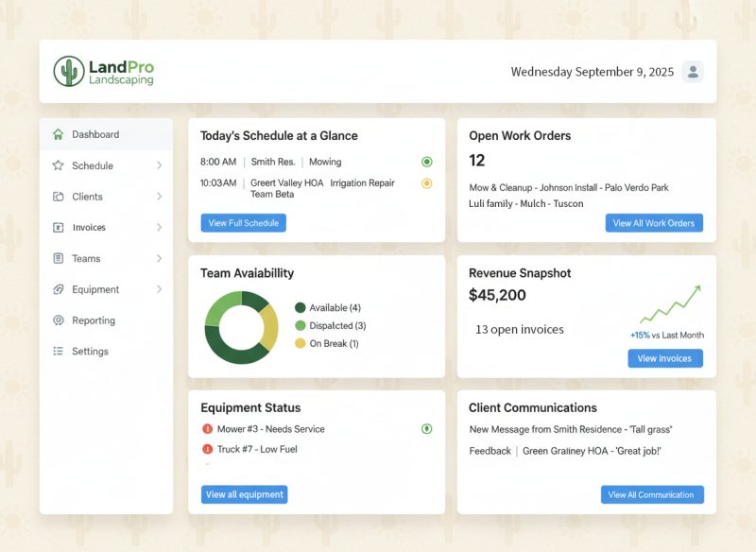Select Settings in the sidebar menu
The image size is (756, 552).
point(90,351)
